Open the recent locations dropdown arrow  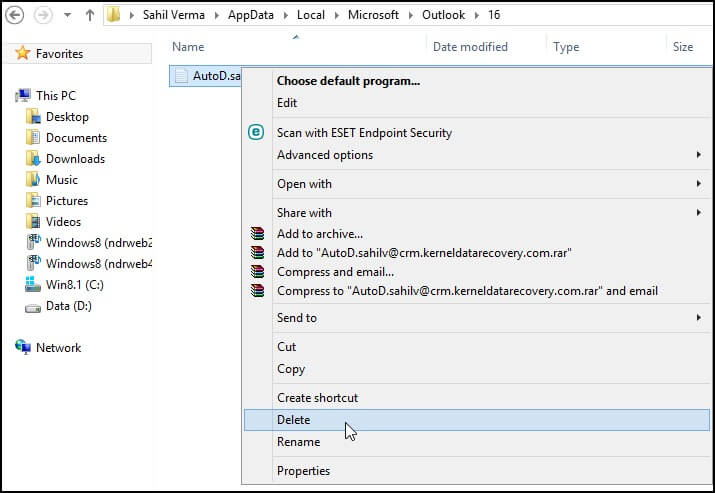click(67, 15)
